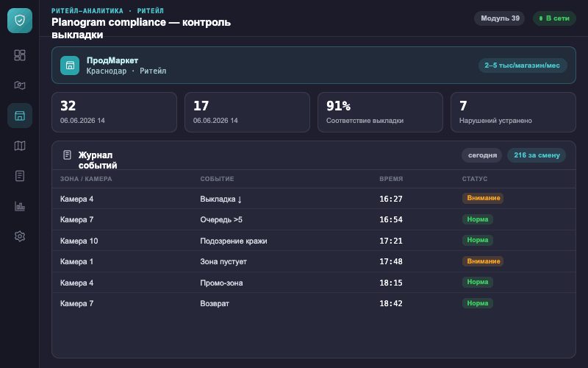Click Норма status for Промо-зона
This screenshot has height=368, width=588.
click(477, 282)
